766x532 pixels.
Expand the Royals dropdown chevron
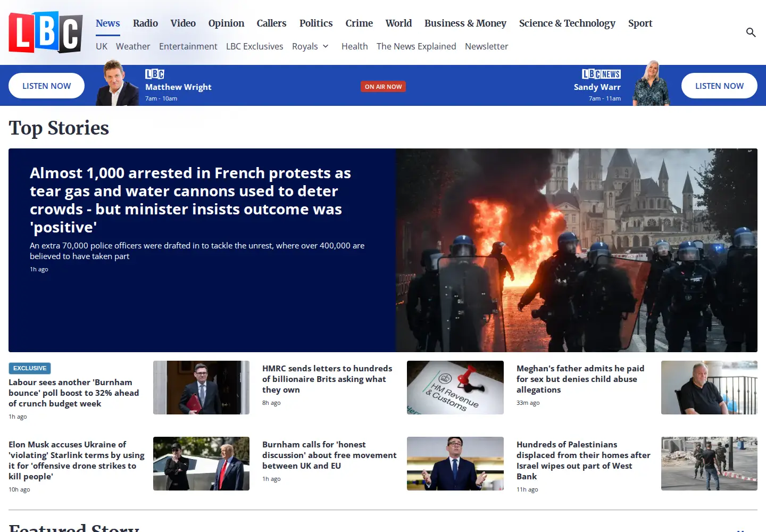pyautogui.click(x=326, y=46)
